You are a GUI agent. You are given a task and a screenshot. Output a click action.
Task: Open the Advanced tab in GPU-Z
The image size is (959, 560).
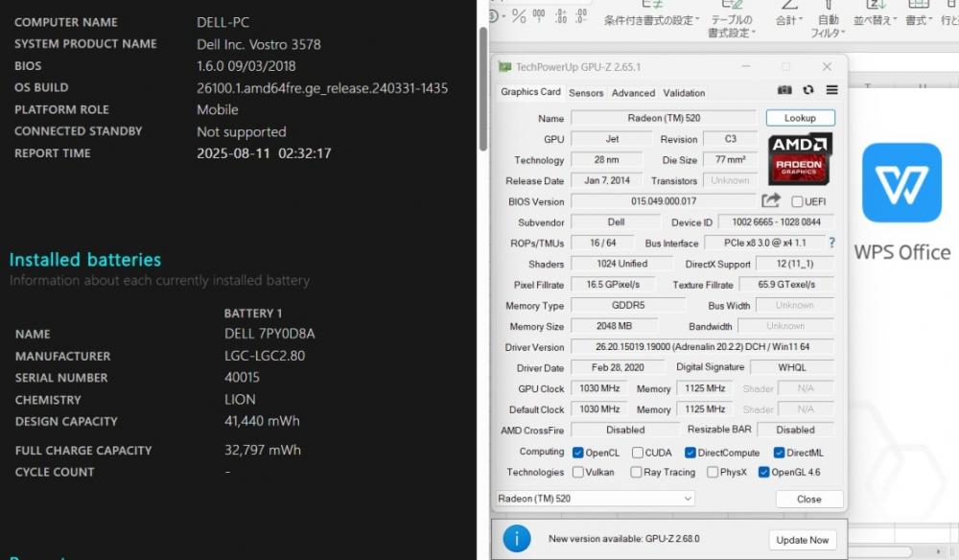[x=633, y=93]
